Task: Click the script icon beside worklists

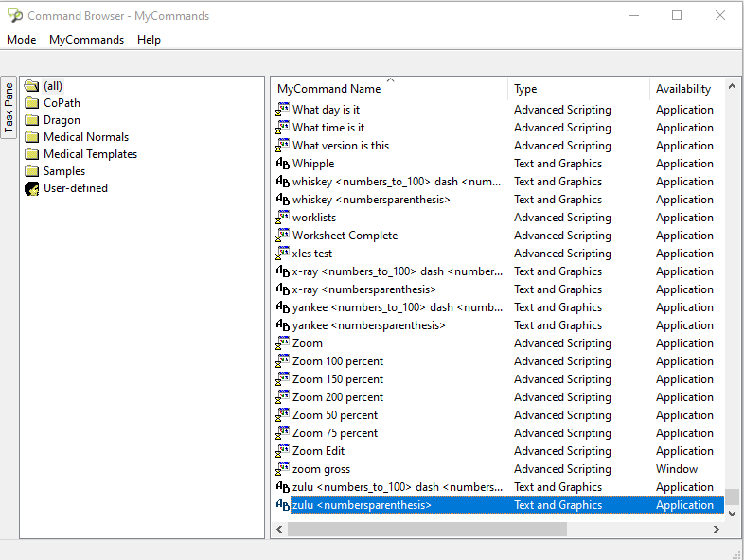Action: (282, 218)
